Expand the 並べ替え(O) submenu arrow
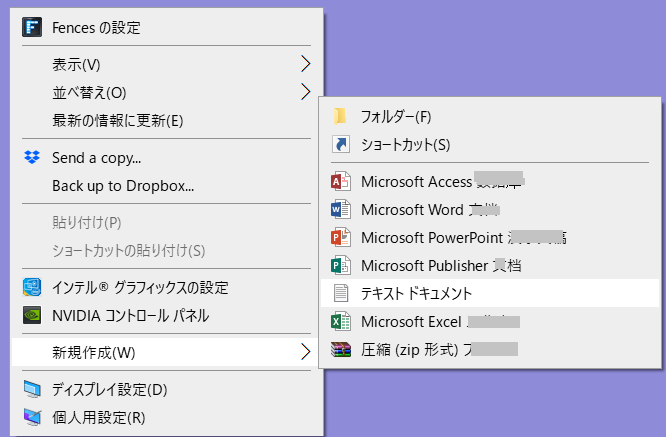 (x=305, y=92)
